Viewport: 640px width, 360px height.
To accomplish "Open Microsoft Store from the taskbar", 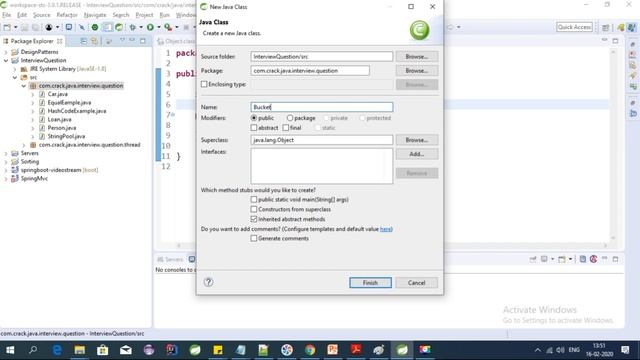I will pyautogui.click(x=102, y=350).
